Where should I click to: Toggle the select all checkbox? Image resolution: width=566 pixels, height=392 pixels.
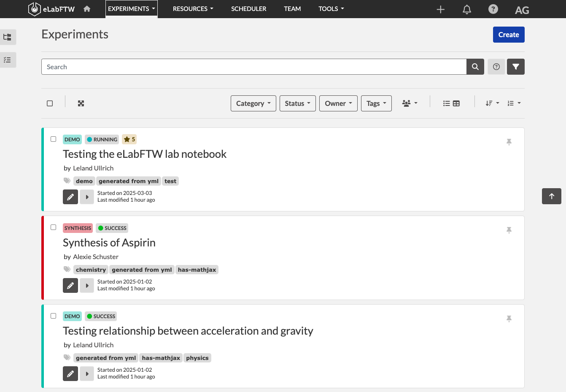point(50,103)
